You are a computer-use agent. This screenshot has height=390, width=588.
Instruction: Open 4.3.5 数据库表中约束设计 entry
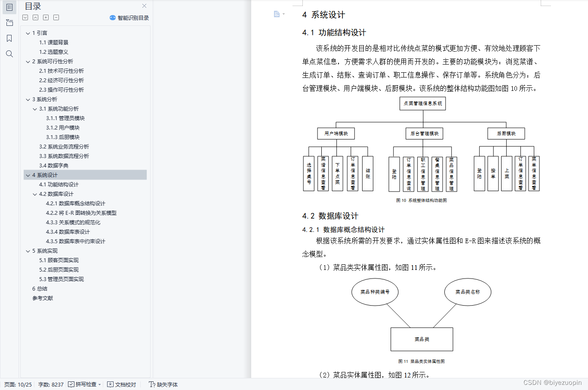point(76,241)
